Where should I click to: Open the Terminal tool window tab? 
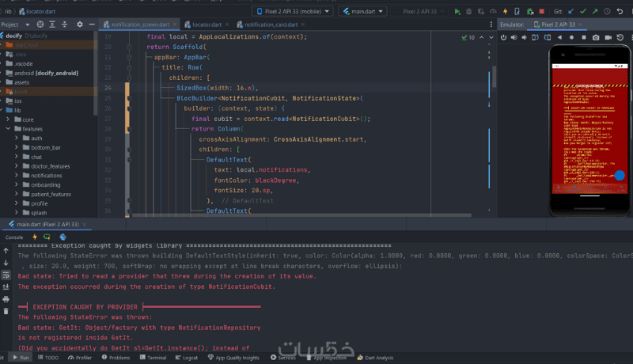[x=154, y=358]
